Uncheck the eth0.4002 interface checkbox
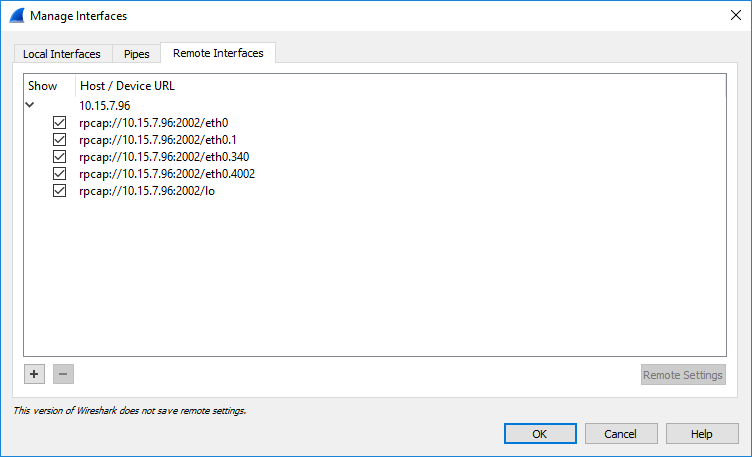Viewport: 752px width, 457px height. pyautogui.click(x=59, y=174)
